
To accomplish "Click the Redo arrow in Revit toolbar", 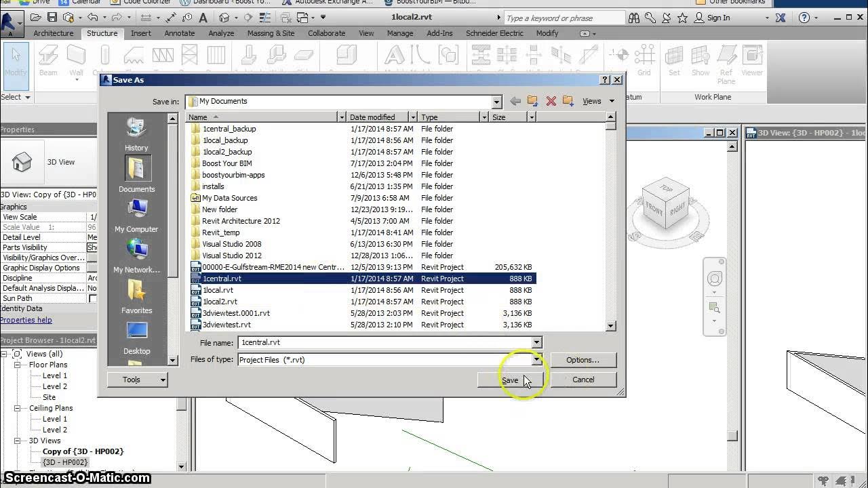I will (x=116, y=18).
